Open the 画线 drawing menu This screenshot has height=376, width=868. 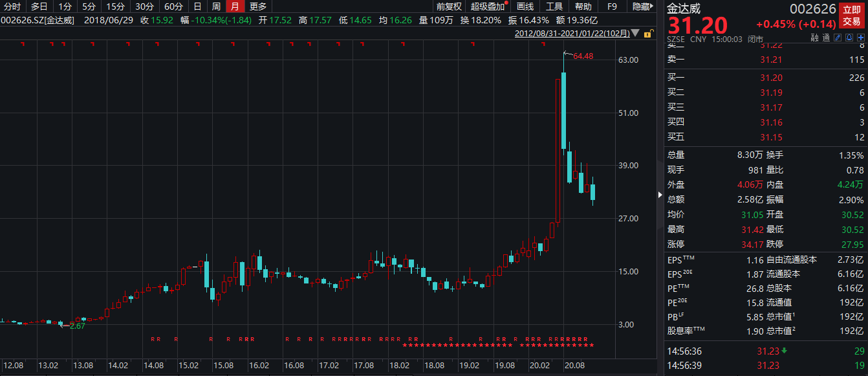tap(525, 6)
